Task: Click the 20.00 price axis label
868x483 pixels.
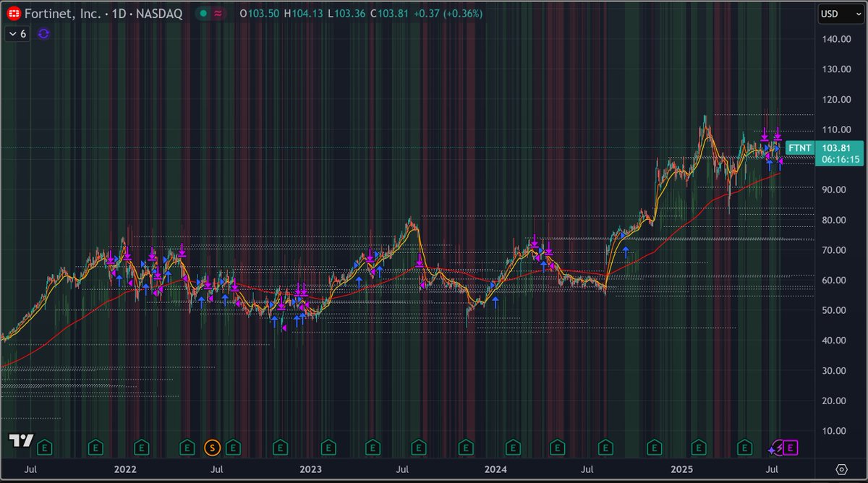Action: point(835,401)
